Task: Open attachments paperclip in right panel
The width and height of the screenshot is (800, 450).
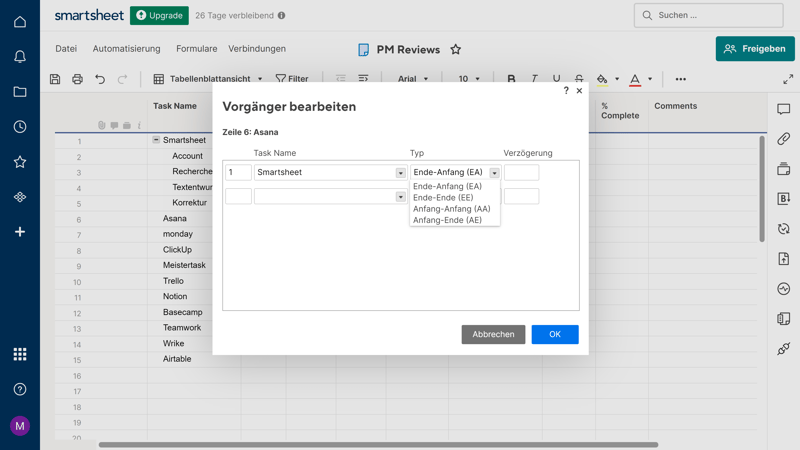Action: 783,139
